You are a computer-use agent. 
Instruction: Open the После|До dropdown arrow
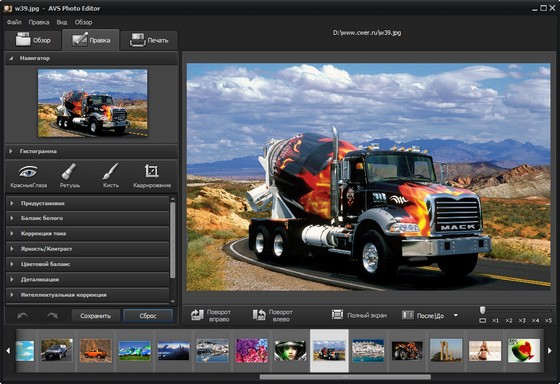[x=455, y=315]
